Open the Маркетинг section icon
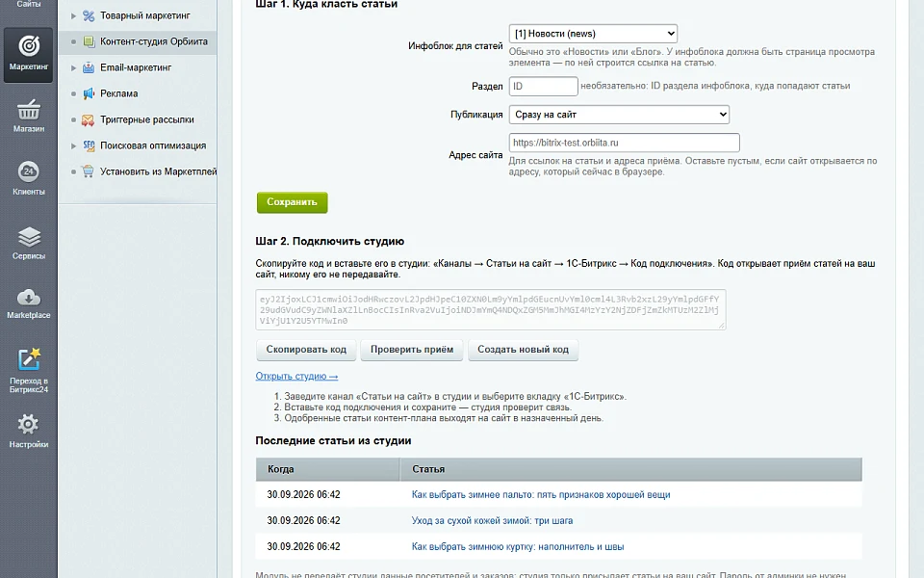The width and height of the screenshot is (924, 578). (x=28, y=46)
